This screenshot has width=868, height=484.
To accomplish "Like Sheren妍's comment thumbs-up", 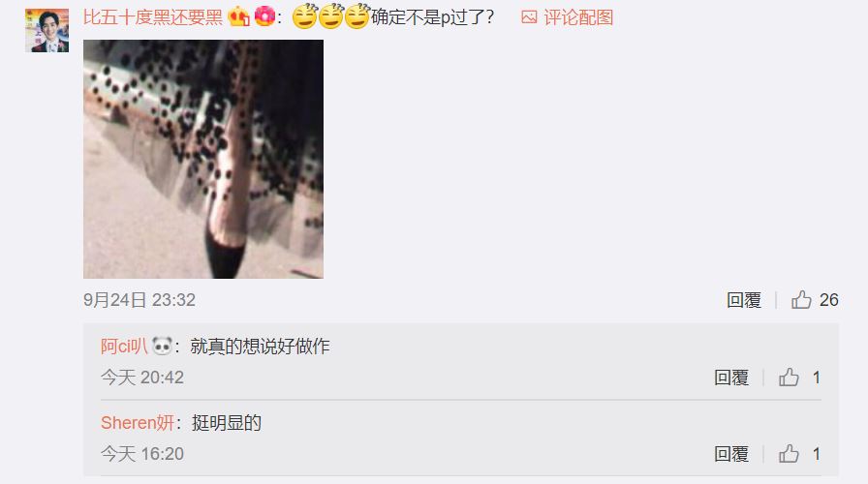I will click(789, 454).
